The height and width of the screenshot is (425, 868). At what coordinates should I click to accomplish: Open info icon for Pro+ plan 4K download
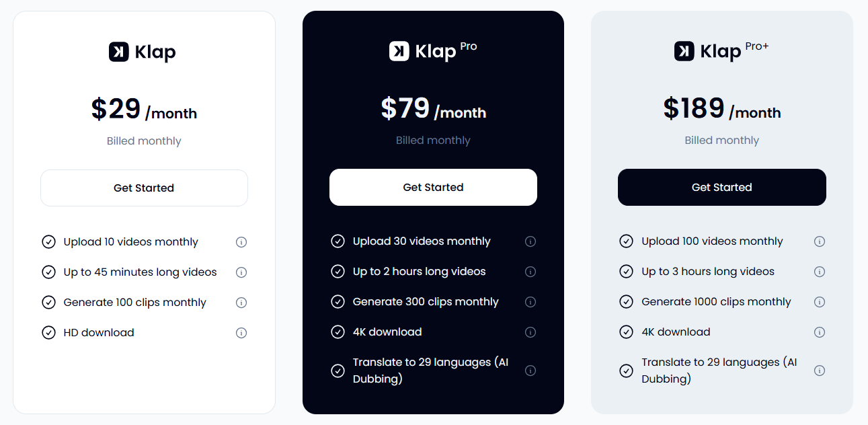(x=820, y=332)
